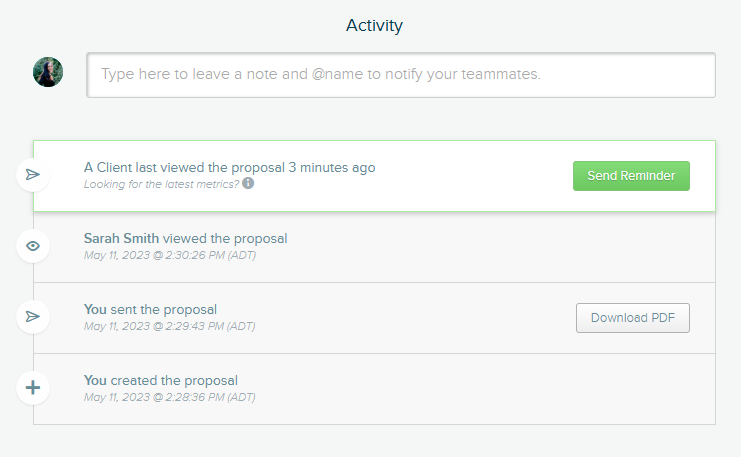Click the 2:30:26 PM timestamp
The image size is (741, 457).
coord(169,254)
